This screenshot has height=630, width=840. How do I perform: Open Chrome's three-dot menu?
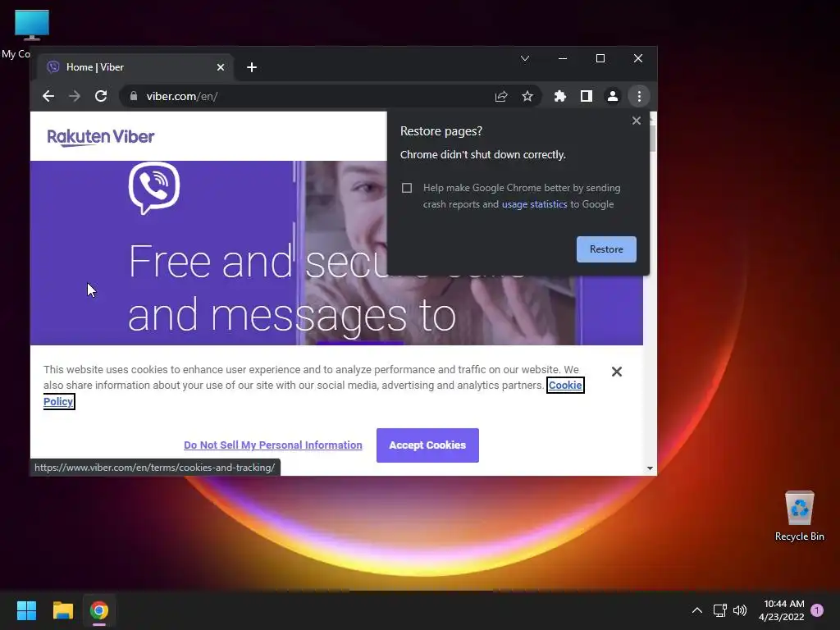pos(639,97)
